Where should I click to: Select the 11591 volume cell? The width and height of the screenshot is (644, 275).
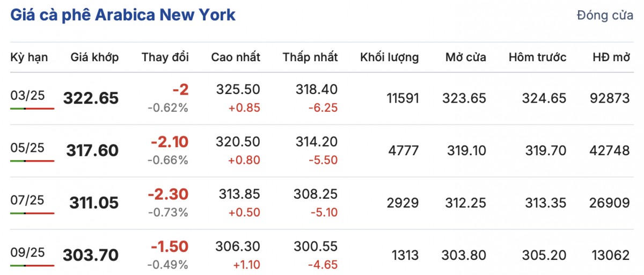[x=402, y=98]
